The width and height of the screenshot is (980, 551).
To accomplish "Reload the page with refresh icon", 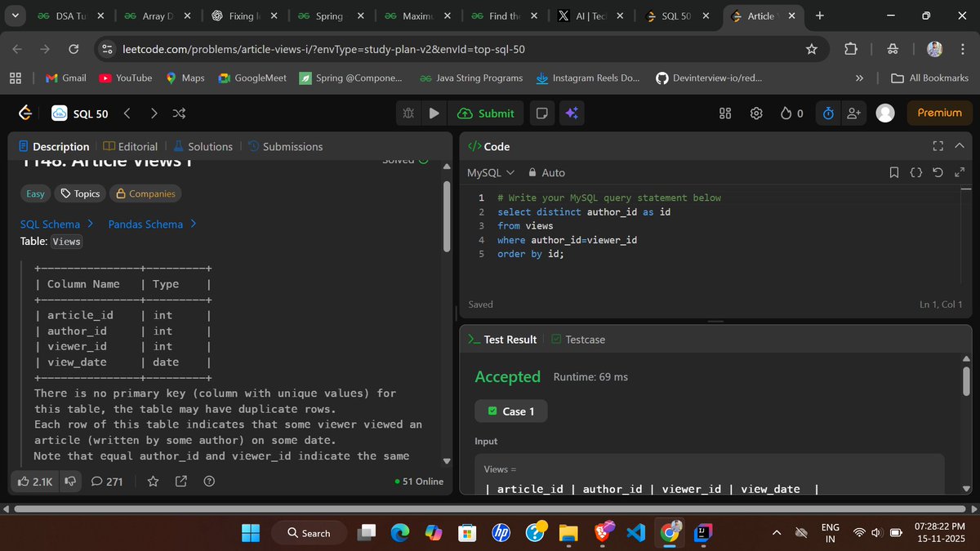I will (x=73, y=49).
